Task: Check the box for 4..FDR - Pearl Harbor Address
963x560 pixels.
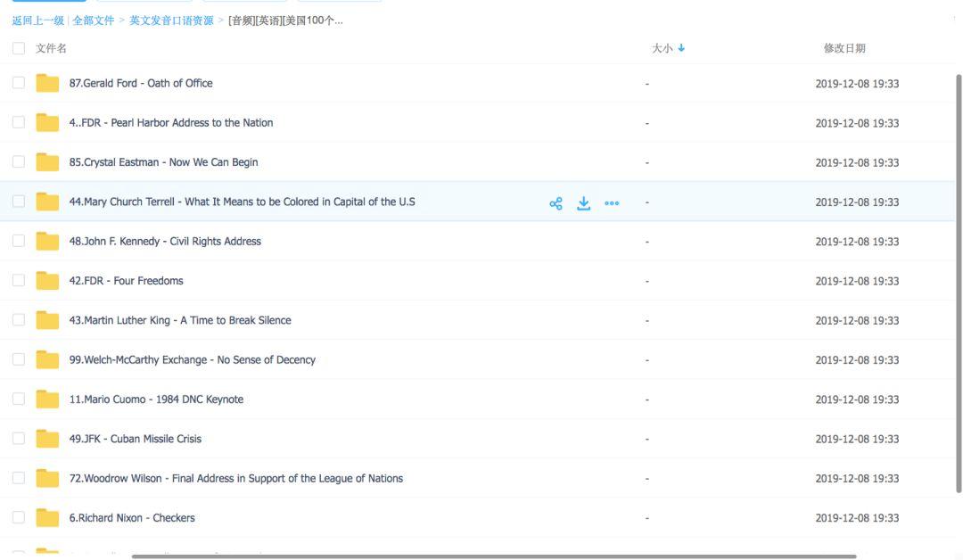Action: pyautogui.click(x=19, y=122)
